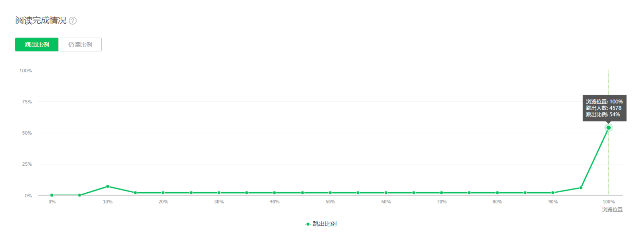Click the data point at 0% position
Image resolution: width=644 pixels, height=252 pixels.
point(52,195)
